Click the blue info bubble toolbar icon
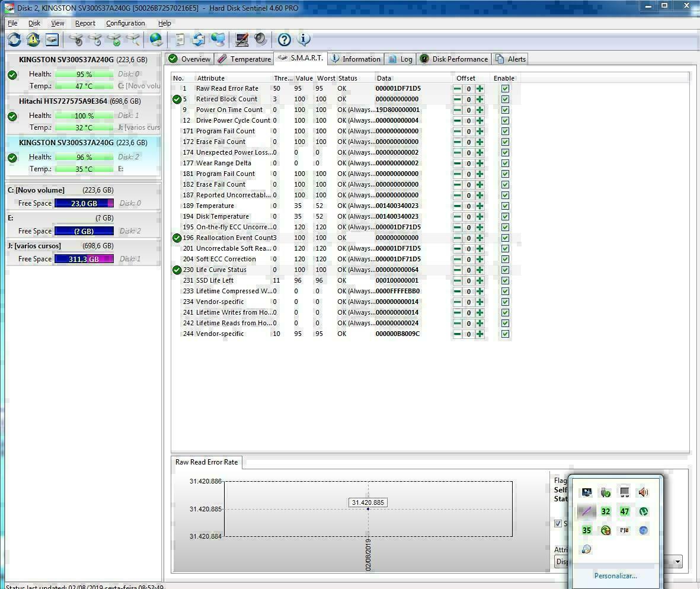Viewport: 700px width, 589px height. 303,40
